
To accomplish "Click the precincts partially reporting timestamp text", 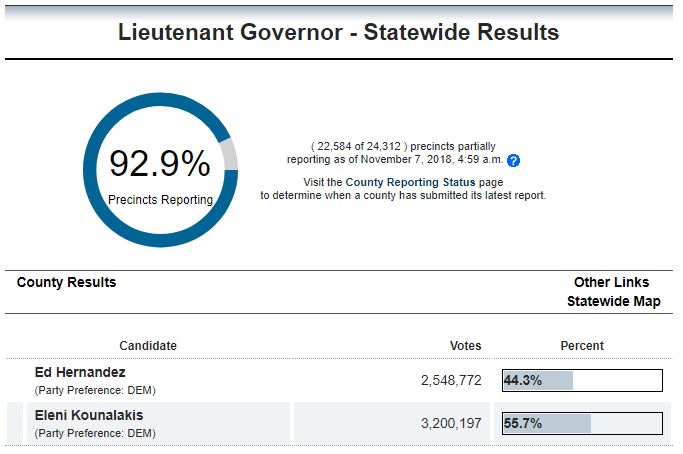I will coord(396,153).
